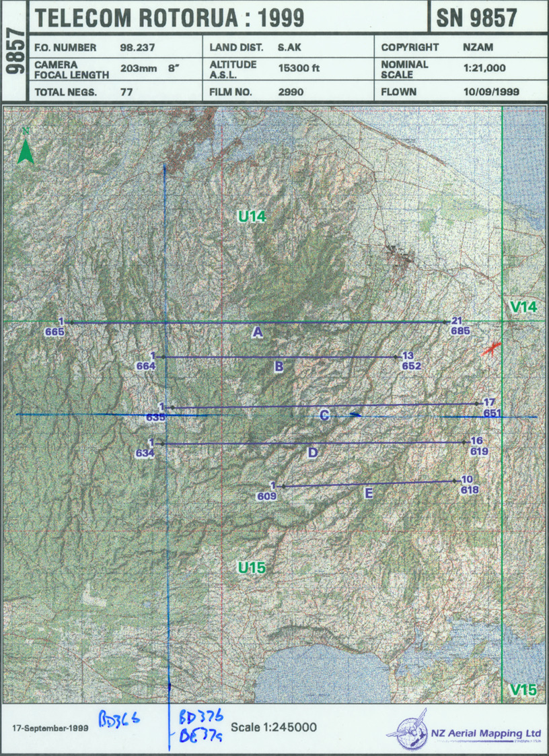549x756 pixels.
Task: Click frame count 21 at run A end
Action: pyautogui.click(x=456, y=320)
